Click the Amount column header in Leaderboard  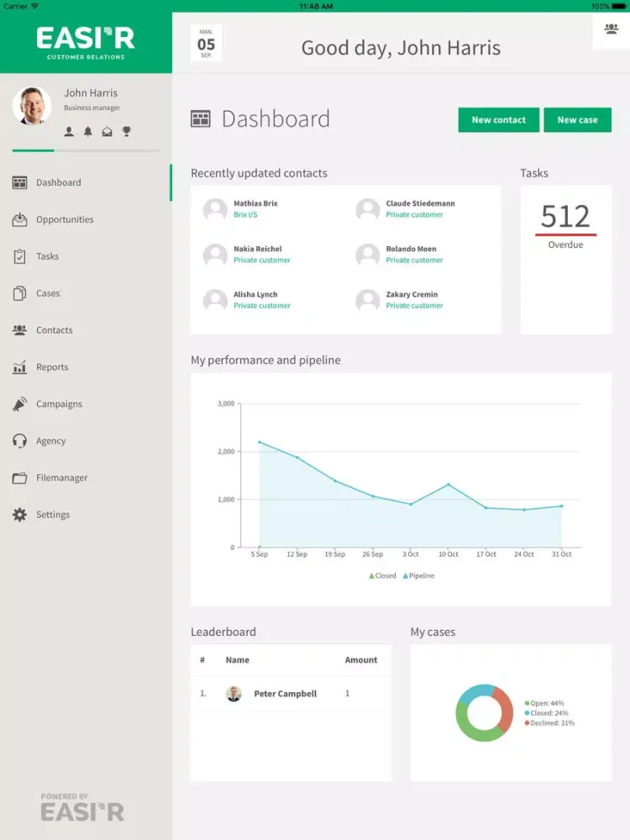click(361, 660)
